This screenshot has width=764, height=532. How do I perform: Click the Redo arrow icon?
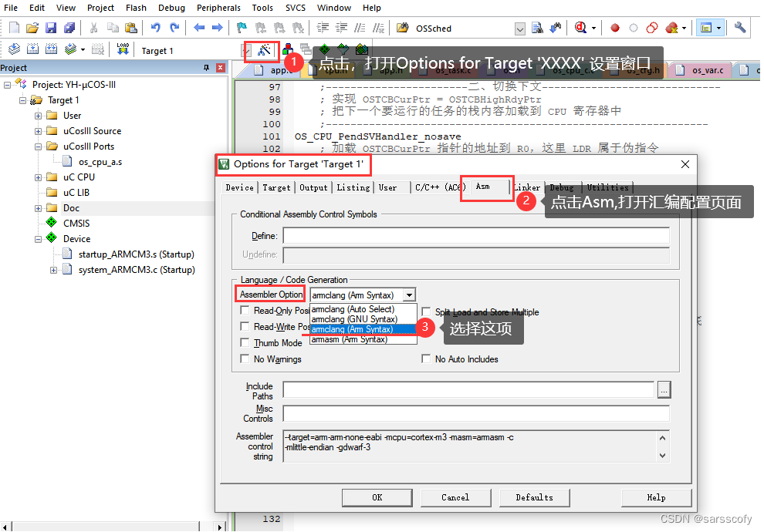(x=174, y=28)
